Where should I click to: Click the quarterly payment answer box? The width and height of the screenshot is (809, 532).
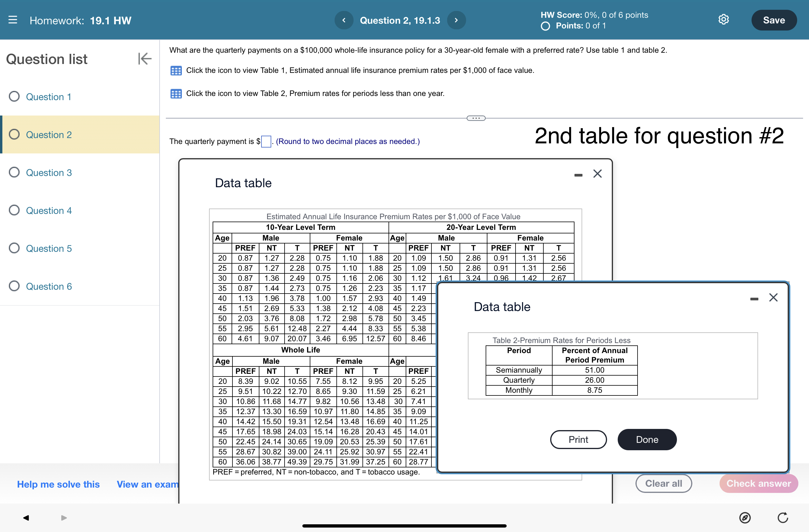266,141
